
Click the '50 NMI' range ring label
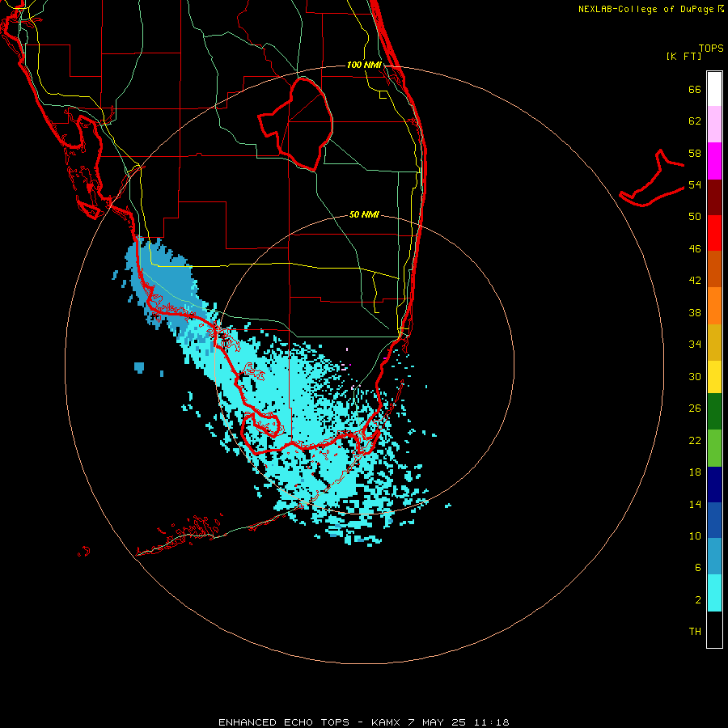[x=364, y=214]
